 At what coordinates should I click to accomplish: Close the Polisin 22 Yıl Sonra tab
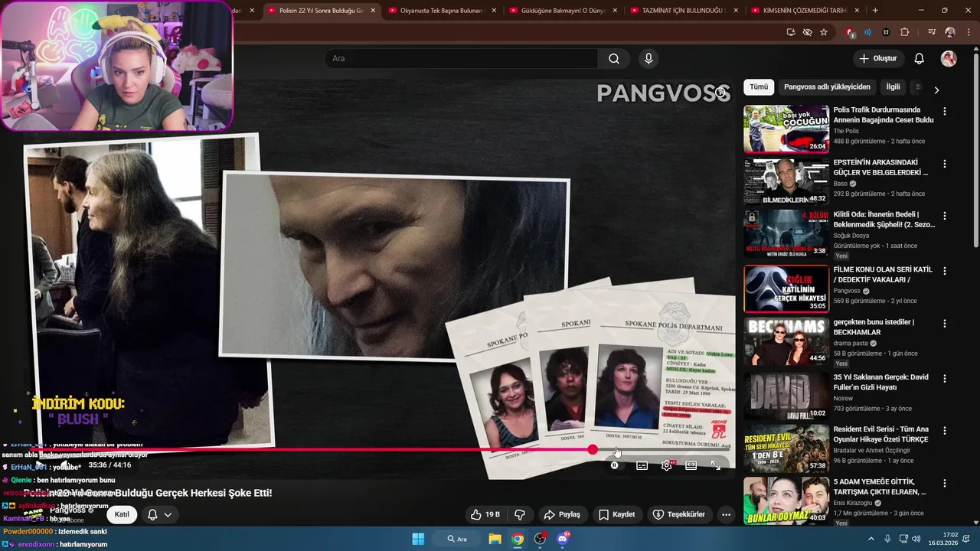[x=373, y=11]
